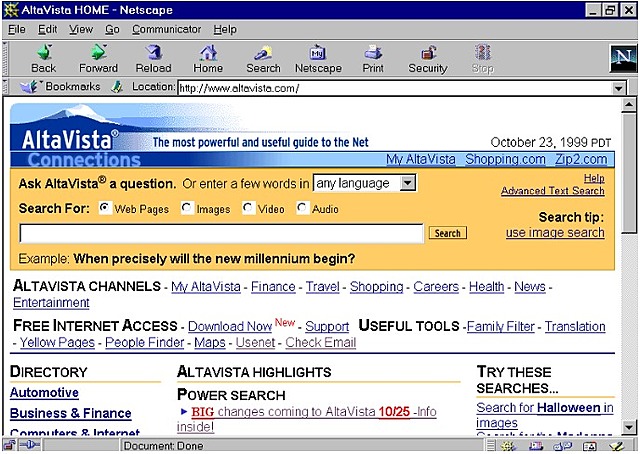
Task: Open the Edit menu
Action: (47, 29)
